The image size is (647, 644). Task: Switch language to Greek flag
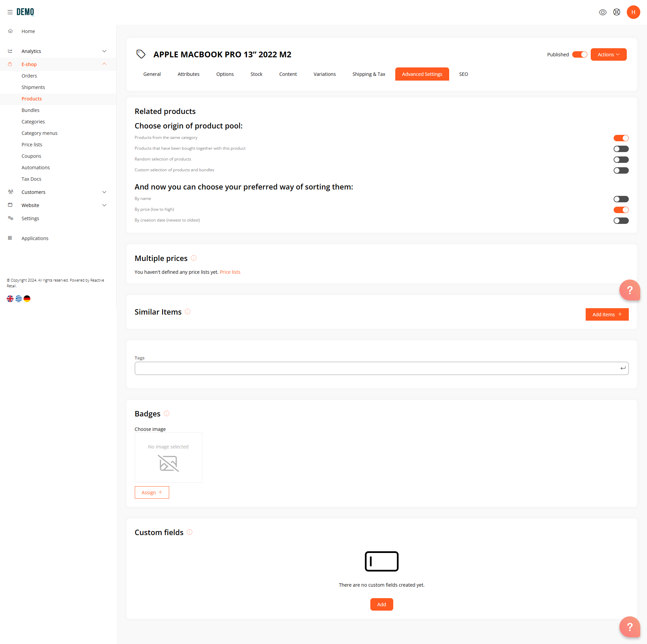click(19, 298)
